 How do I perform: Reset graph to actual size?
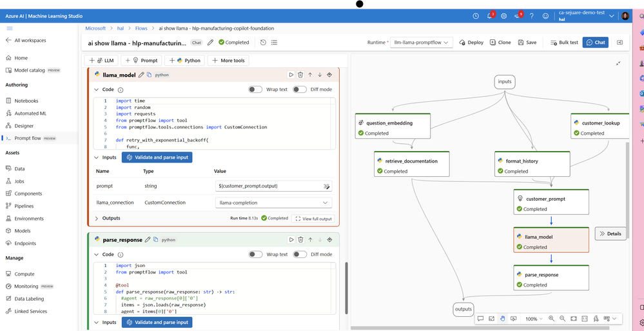585,319
